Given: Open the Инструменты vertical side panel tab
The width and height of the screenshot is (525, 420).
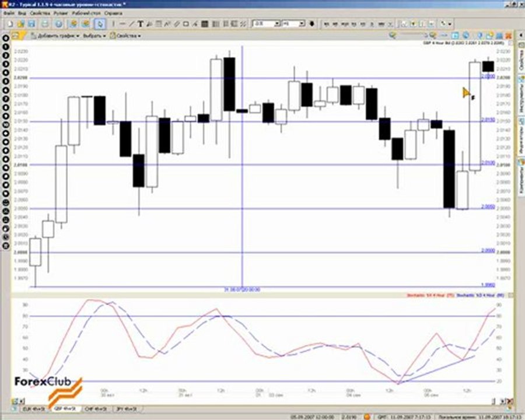Looking at the screenshot, I should pos(521,94).
